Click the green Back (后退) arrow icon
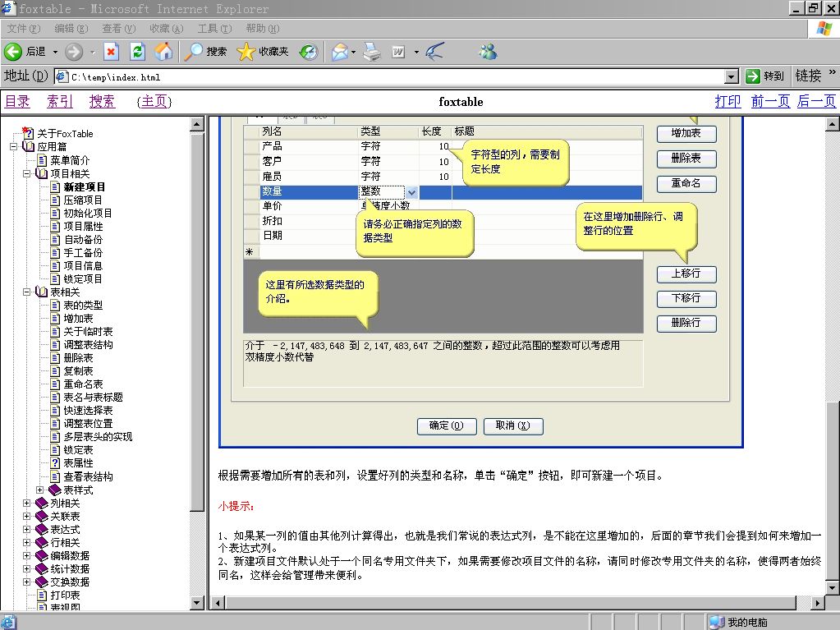This screenshot has height=630, width=840. pos(13,52)
